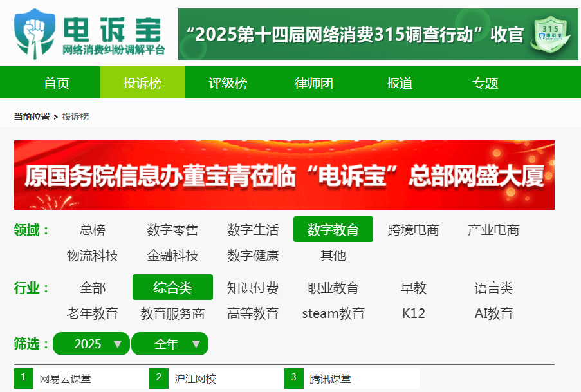Click the red 网盛大厦 visit banner

pyautogui.click(x=284, y=175)
